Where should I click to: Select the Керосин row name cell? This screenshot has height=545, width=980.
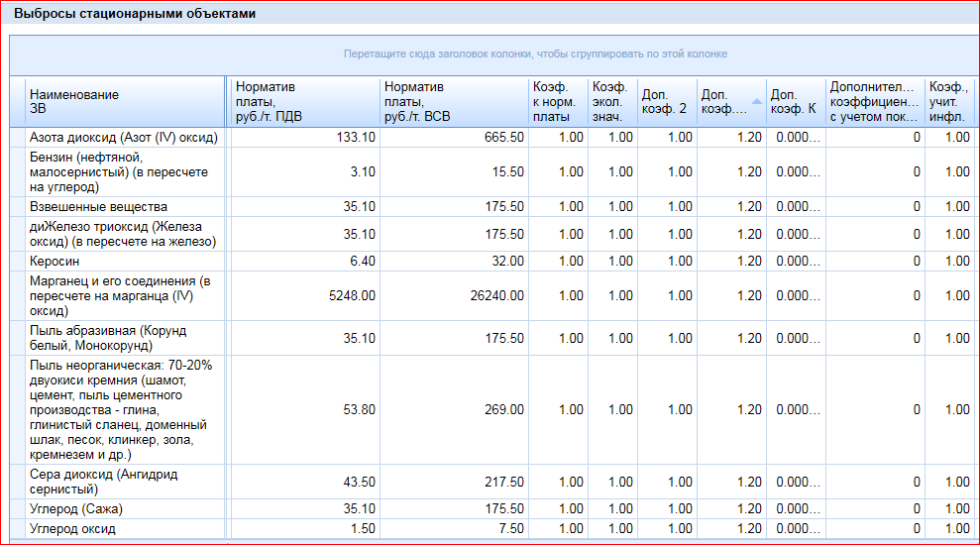[x=56, y=261]
